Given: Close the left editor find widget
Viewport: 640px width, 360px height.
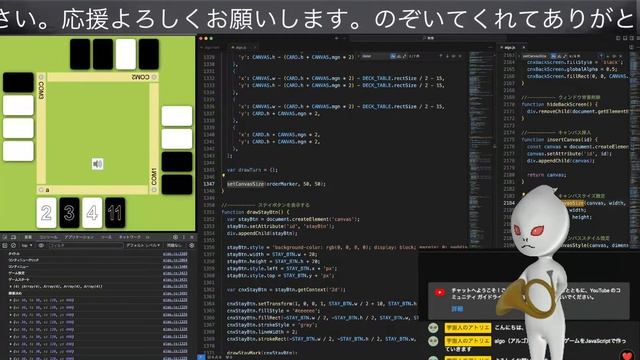Looking at the screenshot, I should pos(460,56).
